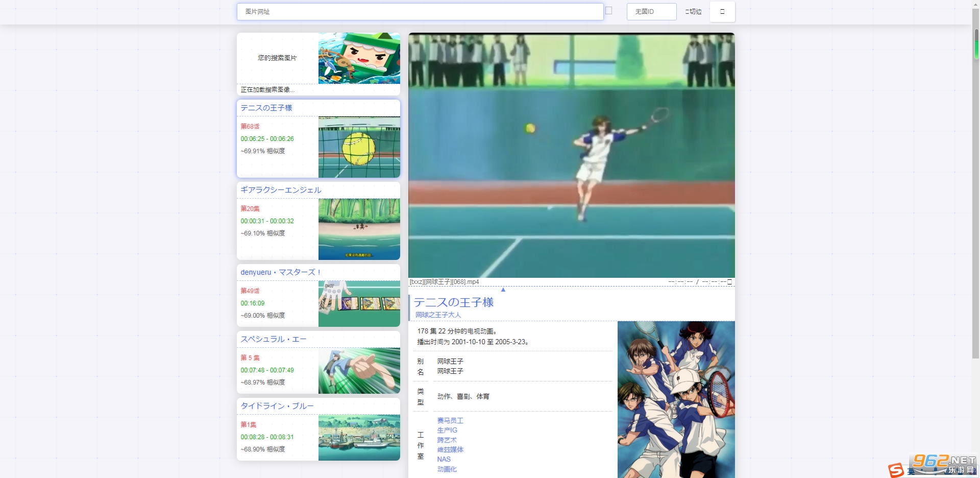The image size is (980, 478).
Task: Open the 生产IG studio link
Action: 447,431
